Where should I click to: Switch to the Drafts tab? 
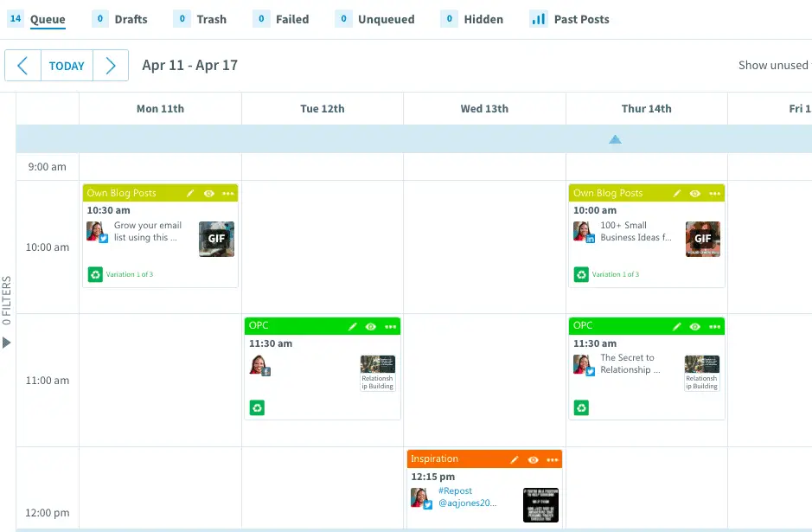[131, 19]
